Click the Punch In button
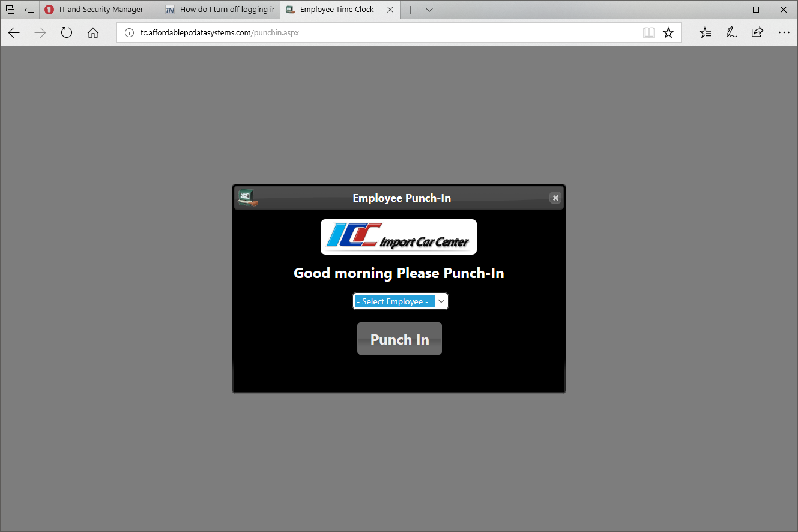 tap(399, 339)
